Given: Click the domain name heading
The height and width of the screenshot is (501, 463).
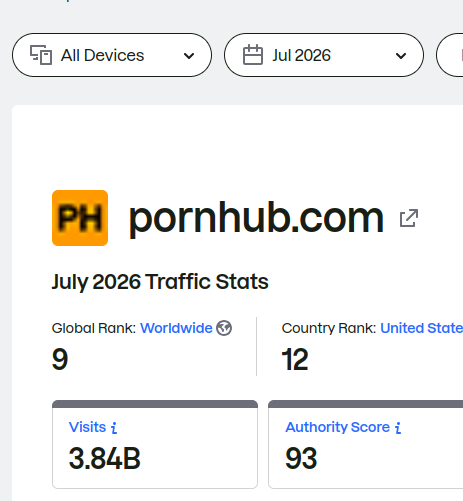Looking at the screenshot, I should coord(256,219).
